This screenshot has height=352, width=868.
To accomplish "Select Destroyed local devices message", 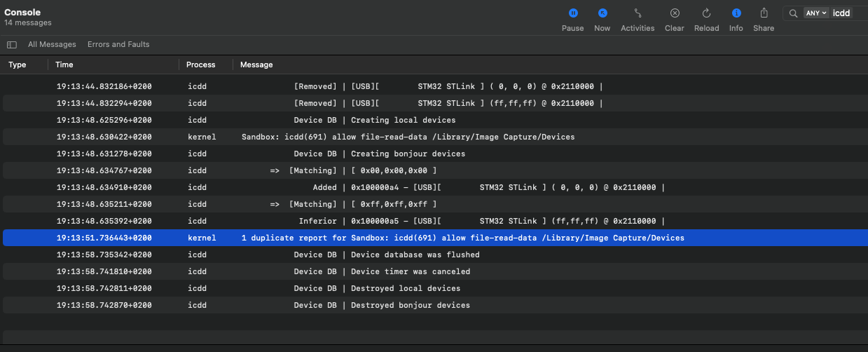I will tap(435, 288).
